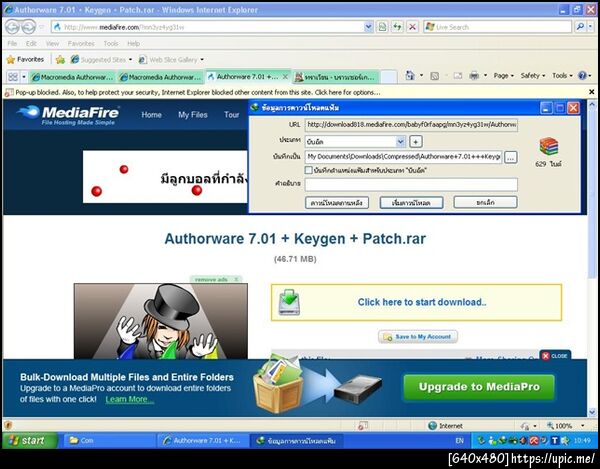This screenshot has width=600, height=469.
Task: Click the Help question mark icon
Action: pyautogui.click(x=582, y=75)
